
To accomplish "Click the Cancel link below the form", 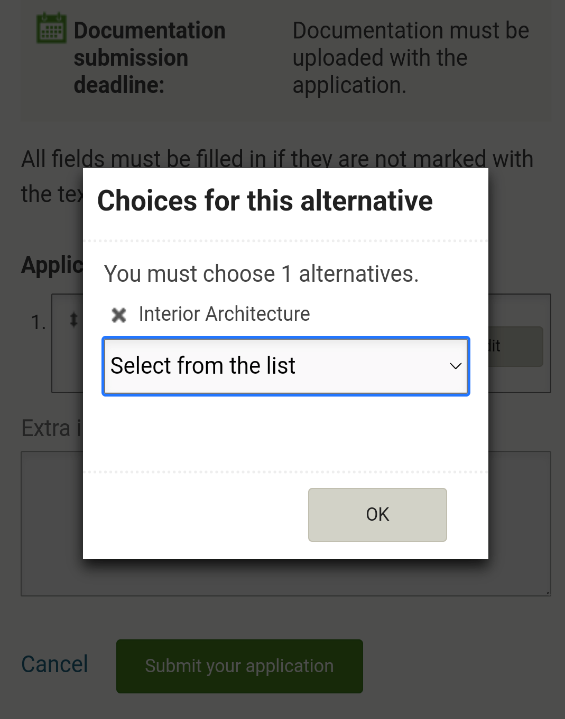I will pos(55,664).
